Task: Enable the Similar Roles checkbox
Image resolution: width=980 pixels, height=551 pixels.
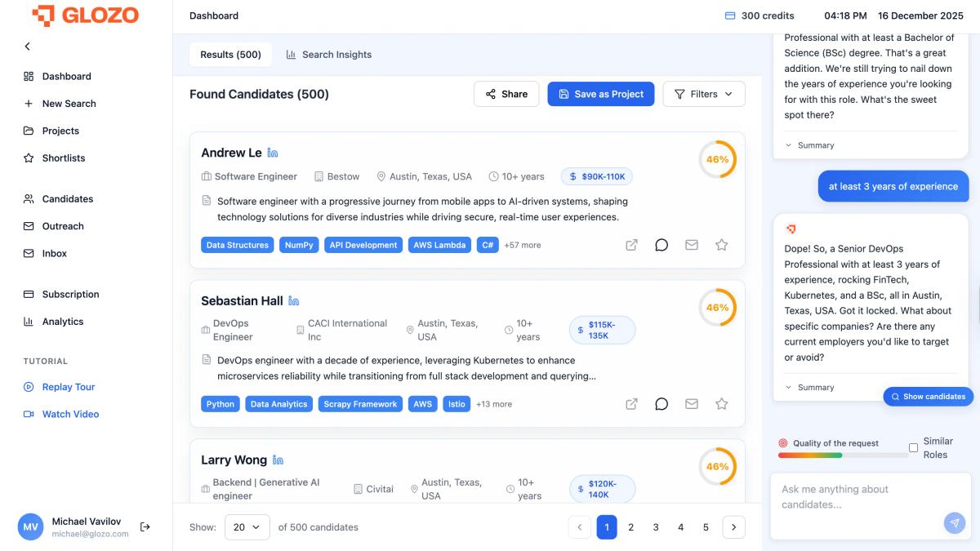Action: click(913, 447)
